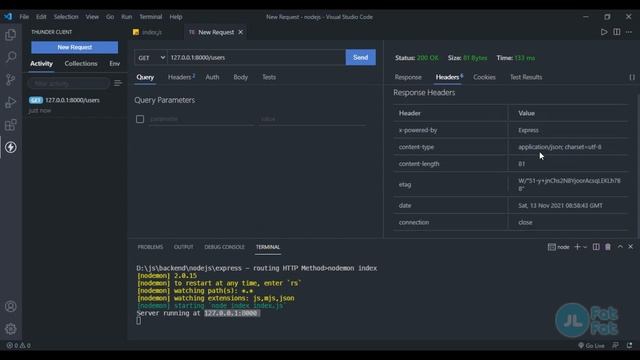640x360 pixels.
Task: Open the GET method dropdown
Action: click(x=151, y=58)
